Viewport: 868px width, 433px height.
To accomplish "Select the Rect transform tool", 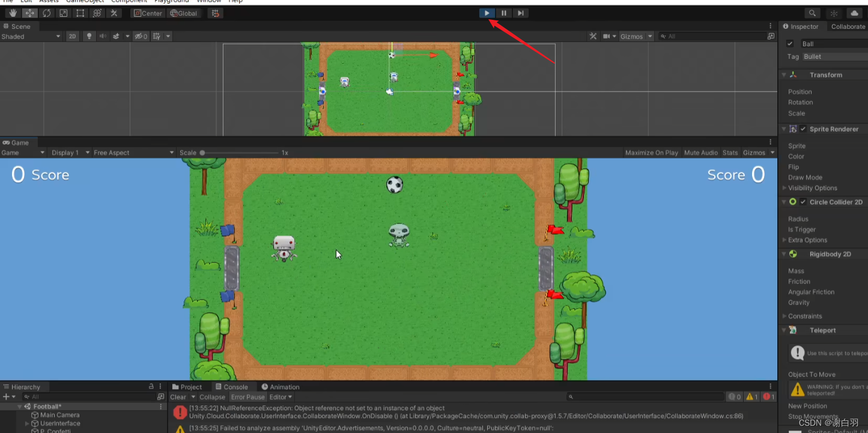I will point(80,13).
